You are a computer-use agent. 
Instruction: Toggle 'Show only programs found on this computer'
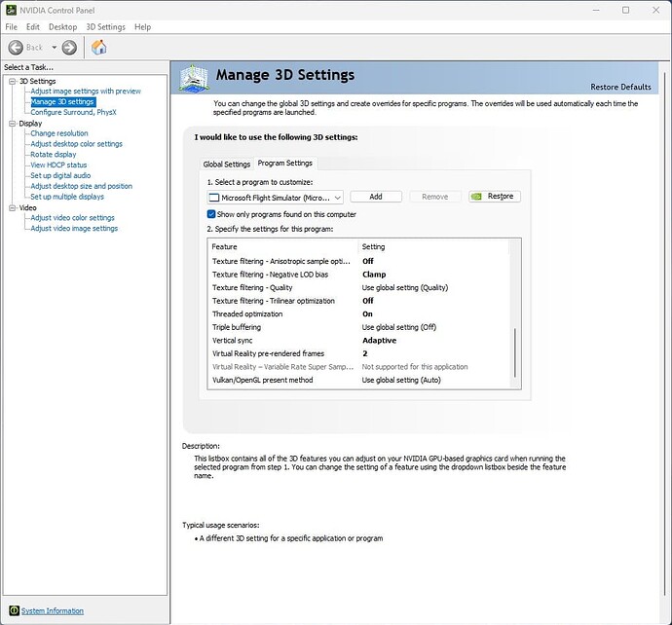point(211,214)
